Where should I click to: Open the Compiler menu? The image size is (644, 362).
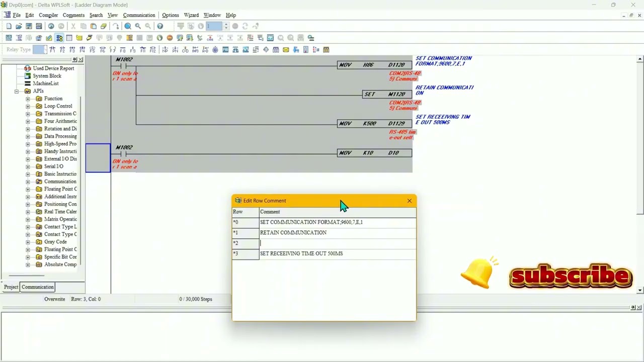click(x=48, y=15)
